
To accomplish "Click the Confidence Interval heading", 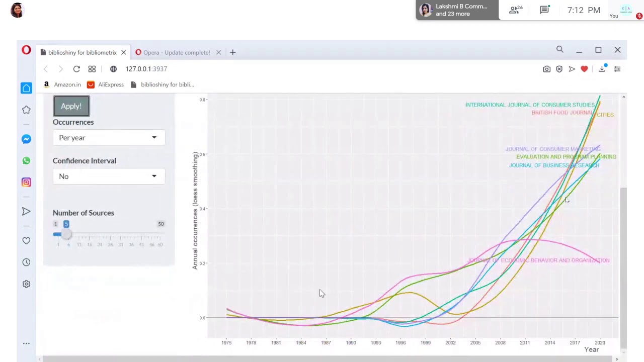I will point(85,161).
